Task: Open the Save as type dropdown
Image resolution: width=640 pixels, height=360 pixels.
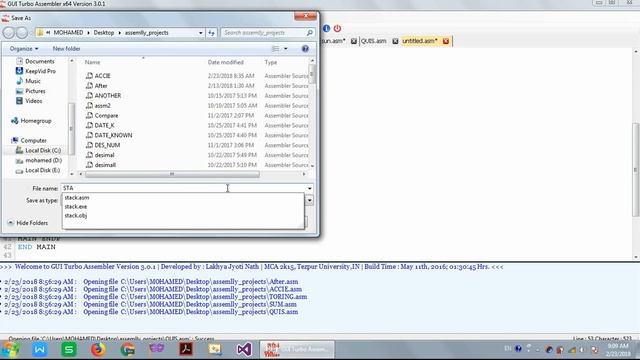Action: pos(309,200)
